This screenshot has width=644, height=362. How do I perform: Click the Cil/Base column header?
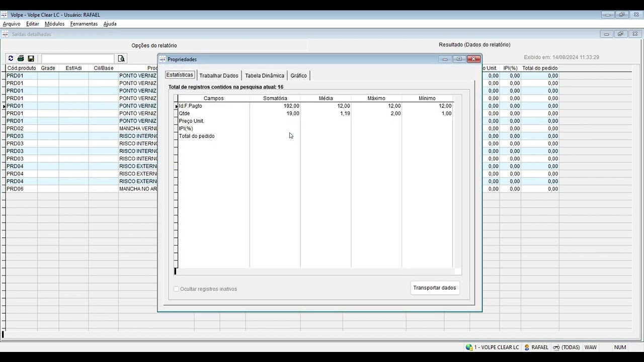click(104, 68)
